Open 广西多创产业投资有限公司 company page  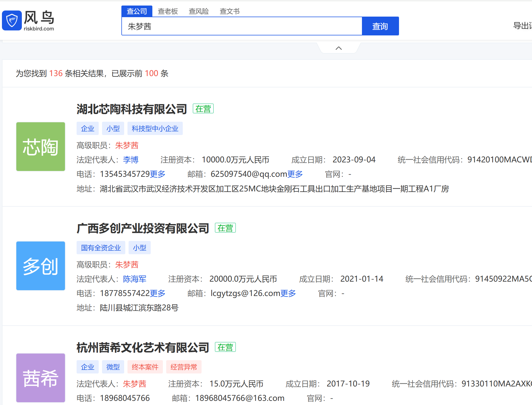143,228
